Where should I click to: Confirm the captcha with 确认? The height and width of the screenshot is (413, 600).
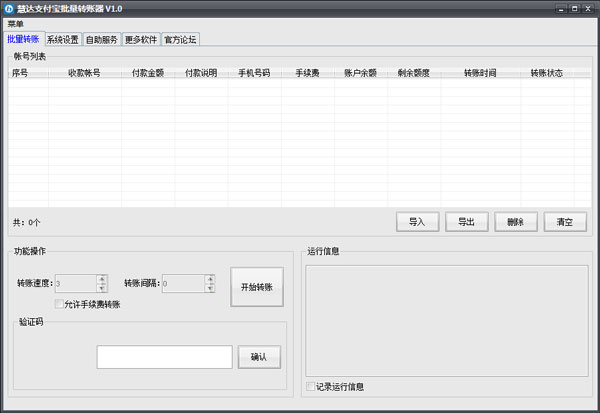[259, 356]
